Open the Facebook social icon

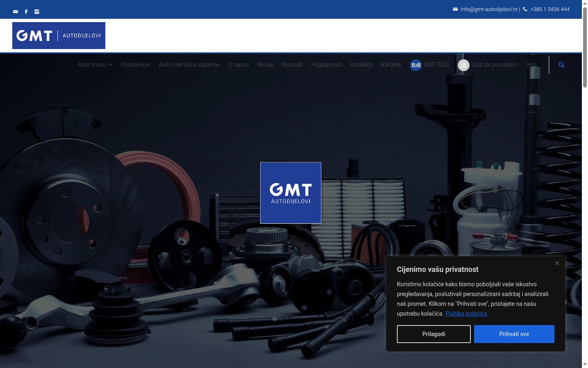click(x=26, y=11)
